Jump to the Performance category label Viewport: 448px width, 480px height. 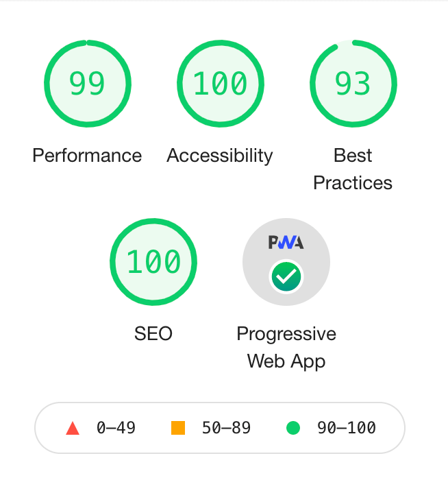87,156
